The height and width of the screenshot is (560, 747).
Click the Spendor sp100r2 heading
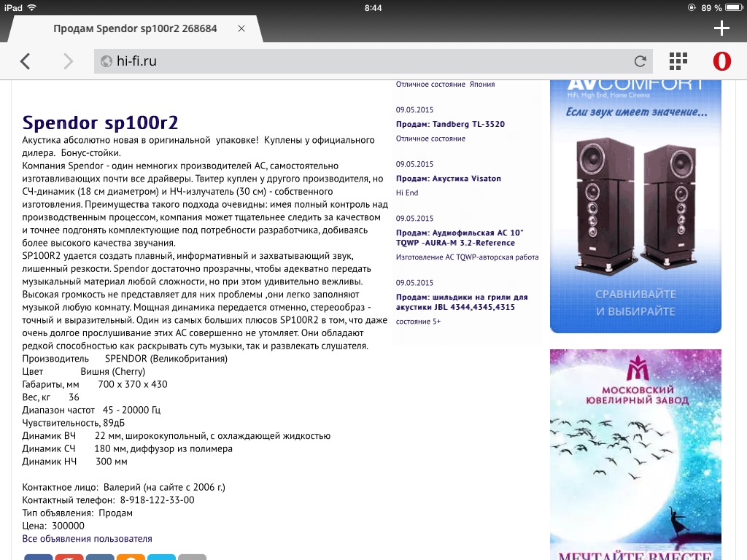coord(100,122)
